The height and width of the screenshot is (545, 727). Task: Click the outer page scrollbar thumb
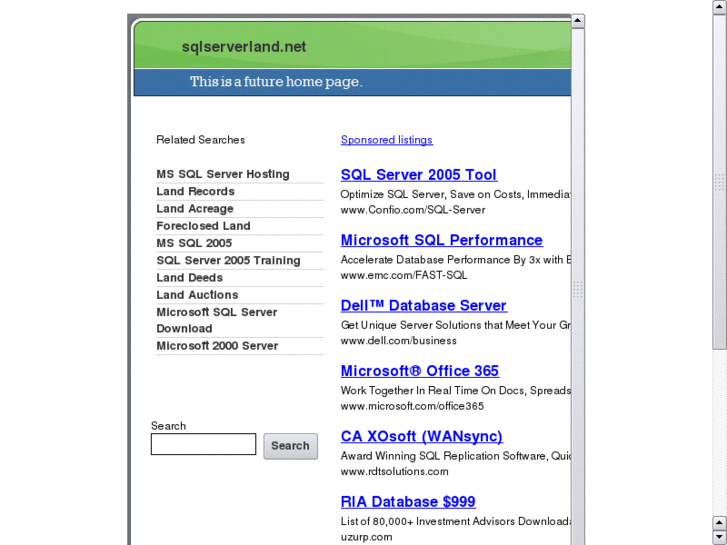click(x=720, y=182)
